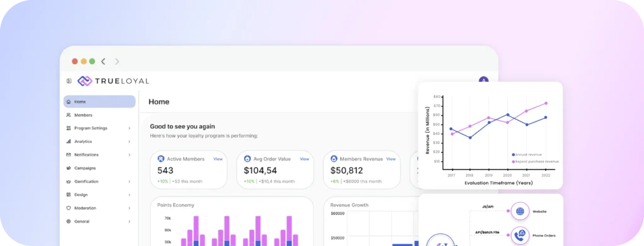
Task: Click the Active Members card icon
Action: (x=161, y=159)
